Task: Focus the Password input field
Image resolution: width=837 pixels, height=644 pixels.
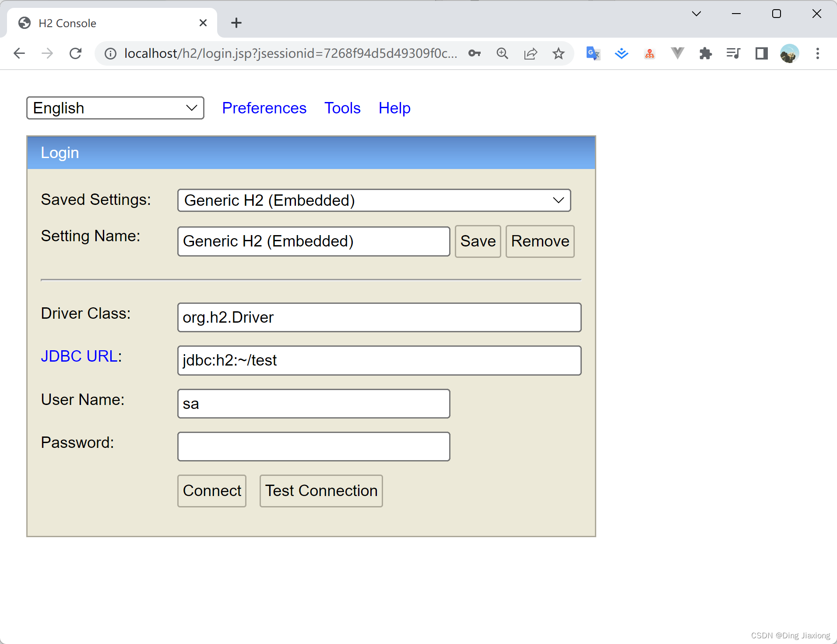Action: 313,447
